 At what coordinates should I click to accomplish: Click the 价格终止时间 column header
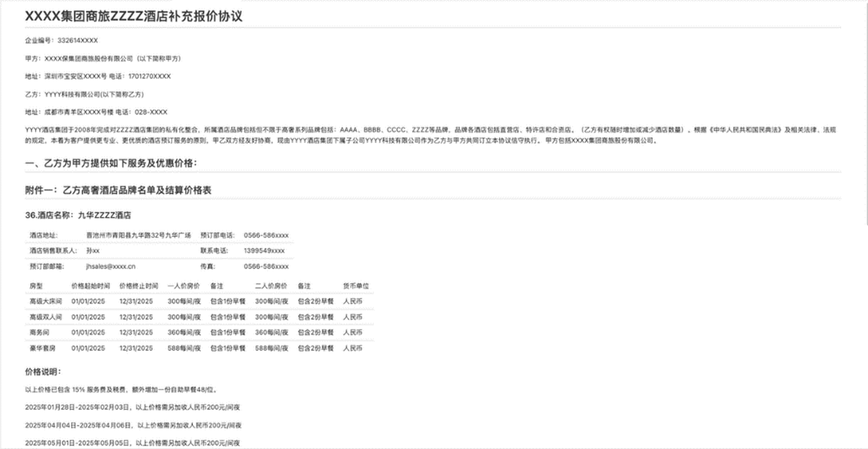tap(139, 286)
